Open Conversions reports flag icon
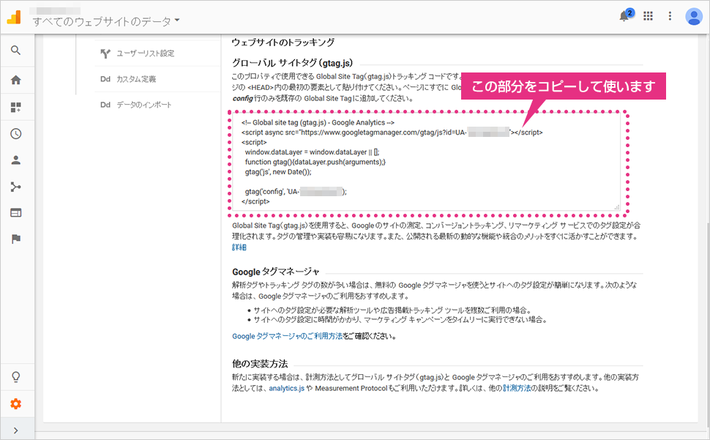This screenshot has height=440, width=710. (16, 239)
